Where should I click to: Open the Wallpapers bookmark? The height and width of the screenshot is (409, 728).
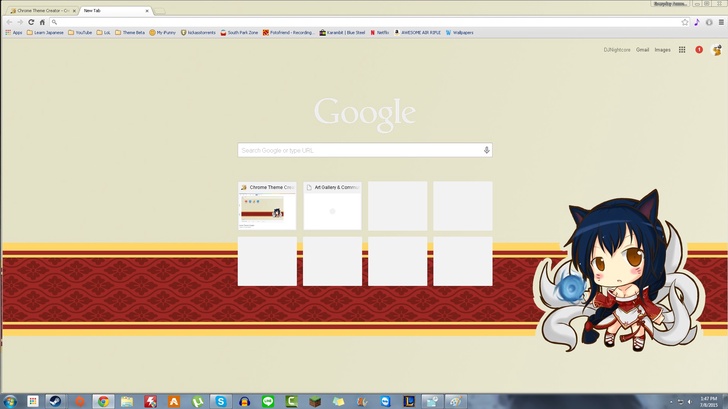tap(460, 32)
